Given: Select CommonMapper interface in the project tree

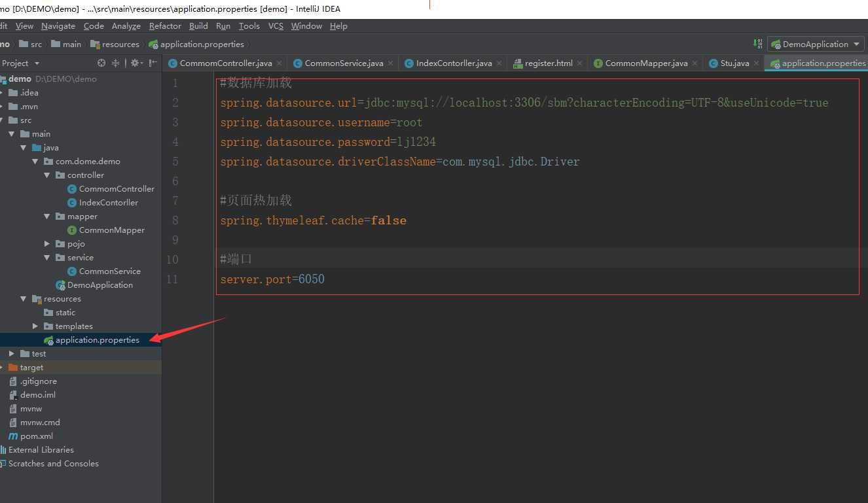Looking at the screenshot, I should (106, 230).
